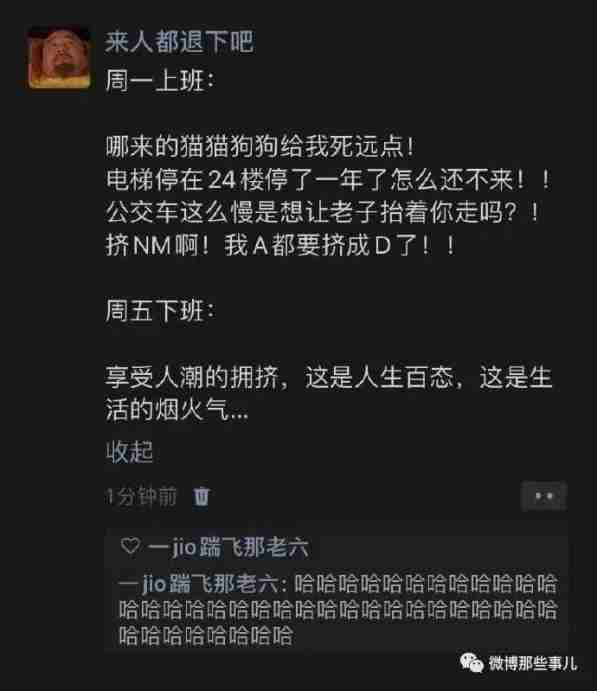The image size is (597, 691).
Task: Click the 周五下班 heading line
Action: (160, 311)
